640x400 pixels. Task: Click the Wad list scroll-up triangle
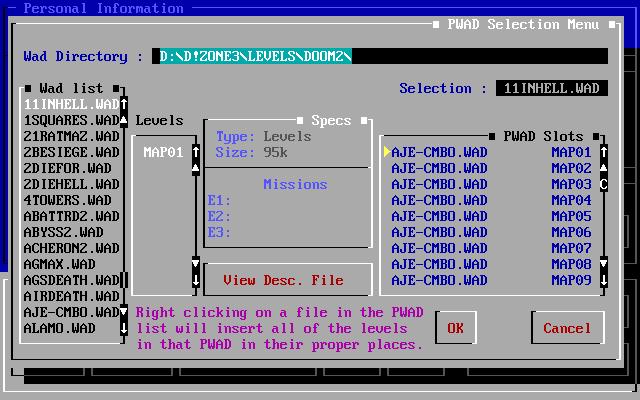coord(124,120)
